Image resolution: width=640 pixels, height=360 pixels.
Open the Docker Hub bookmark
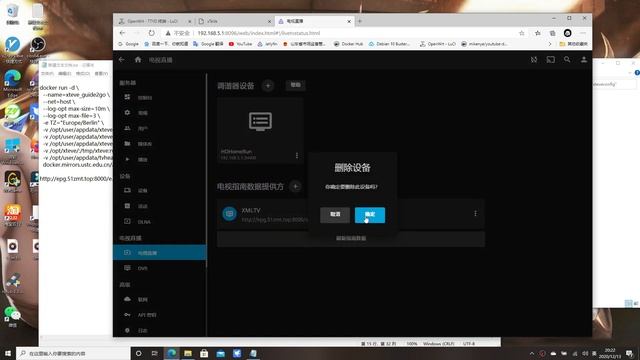click(348, 44)
